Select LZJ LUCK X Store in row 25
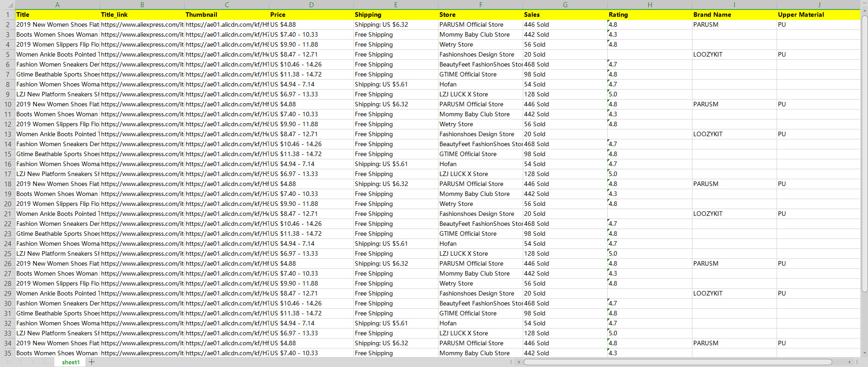The height and width of the screenshot is (367, 868). 481,253
